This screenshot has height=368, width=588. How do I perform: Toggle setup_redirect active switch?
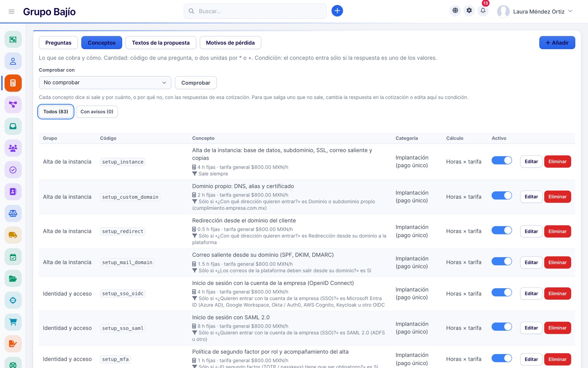click(502, 230)
